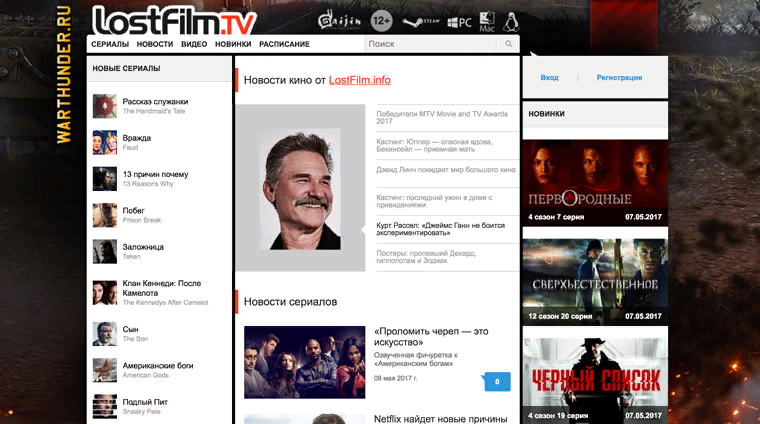Screen dimensions: 760x424
Task: Open Подлый Пит thumbnail
Action: tap(105, 407)
